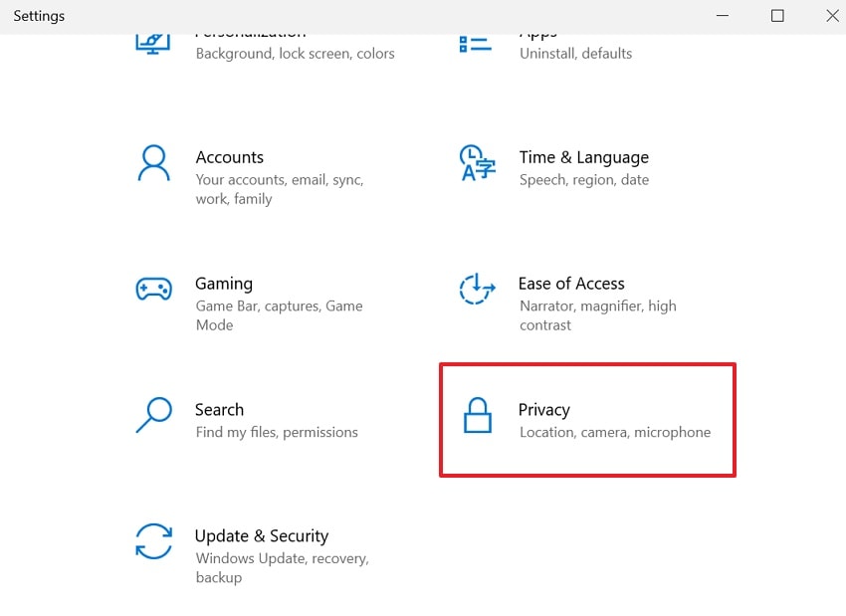Click the window maximize button

click(778, 16)
